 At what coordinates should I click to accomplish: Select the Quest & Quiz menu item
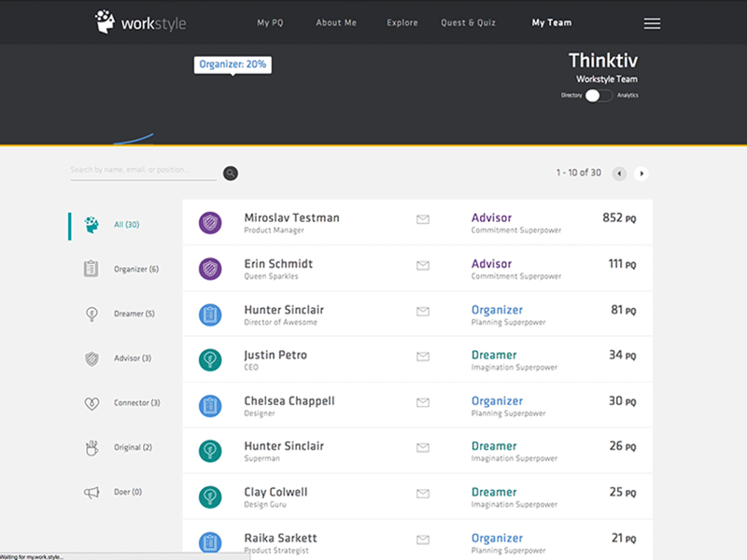click(468, 22)
